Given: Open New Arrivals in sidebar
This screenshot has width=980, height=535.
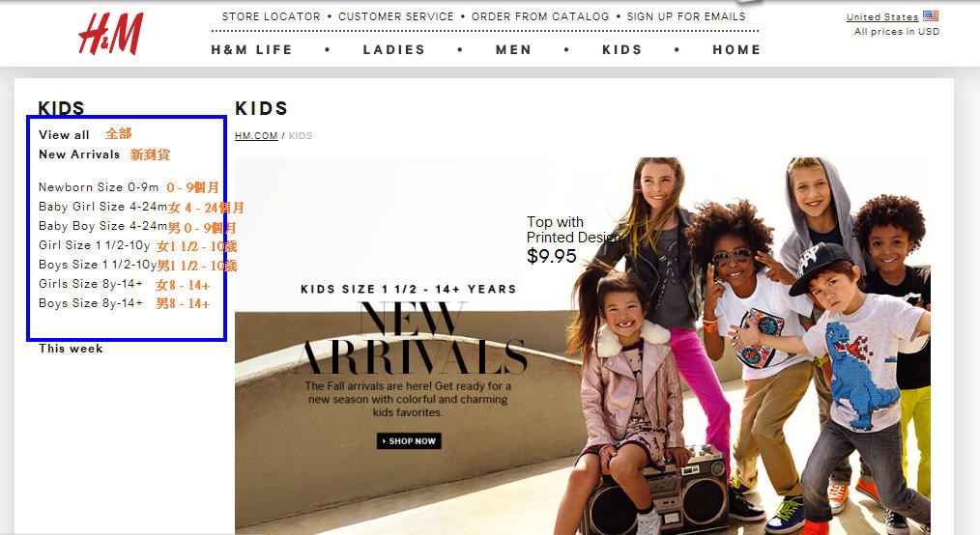Looking at the screenshot, I should pos(79,155).
